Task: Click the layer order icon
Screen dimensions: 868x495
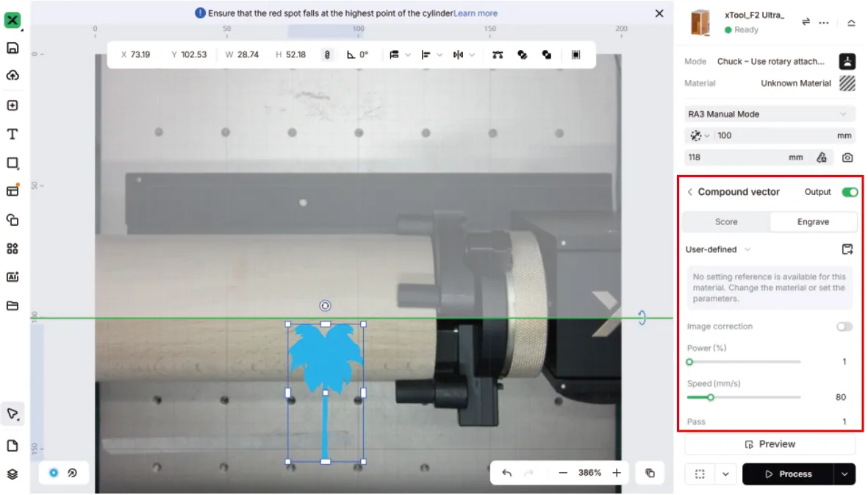Action: [x=394, y=54]
